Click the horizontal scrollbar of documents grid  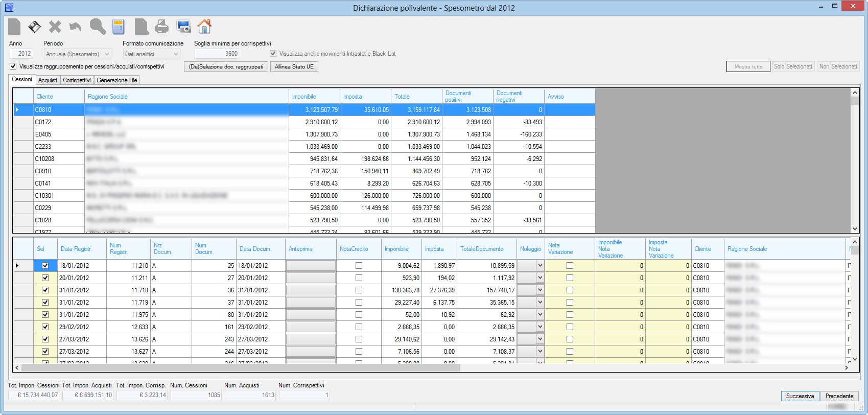coord(240,367)
